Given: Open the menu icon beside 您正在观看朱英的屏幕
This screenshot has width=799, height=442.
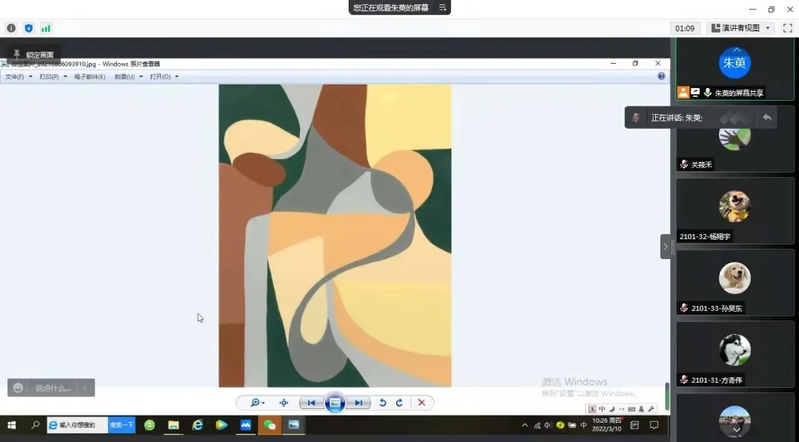Looking at the screenshot, I should click(442, 8).
